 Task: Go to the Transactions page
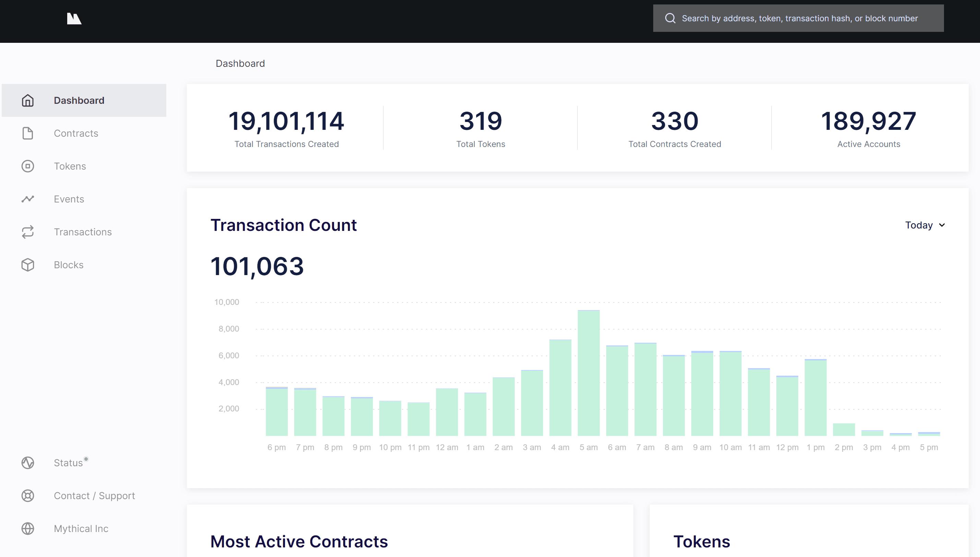pyautogui.click(x=83, y=232)
